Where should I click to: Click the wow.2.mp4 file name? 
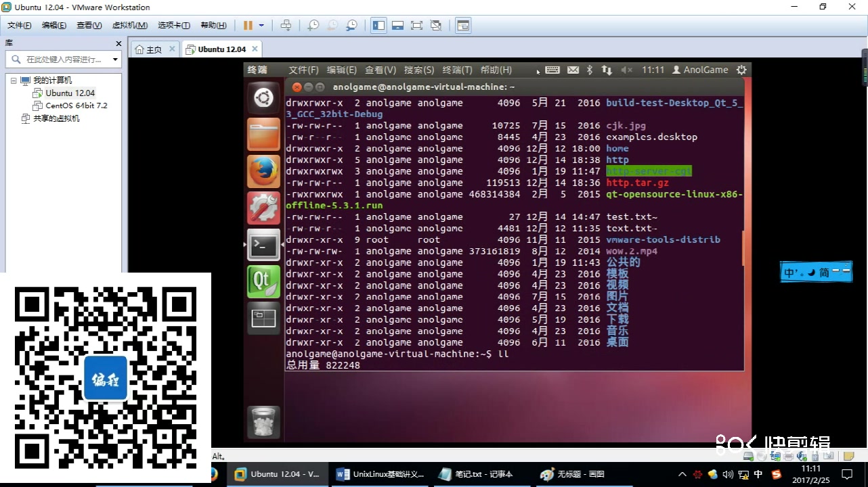pos(632,251)
